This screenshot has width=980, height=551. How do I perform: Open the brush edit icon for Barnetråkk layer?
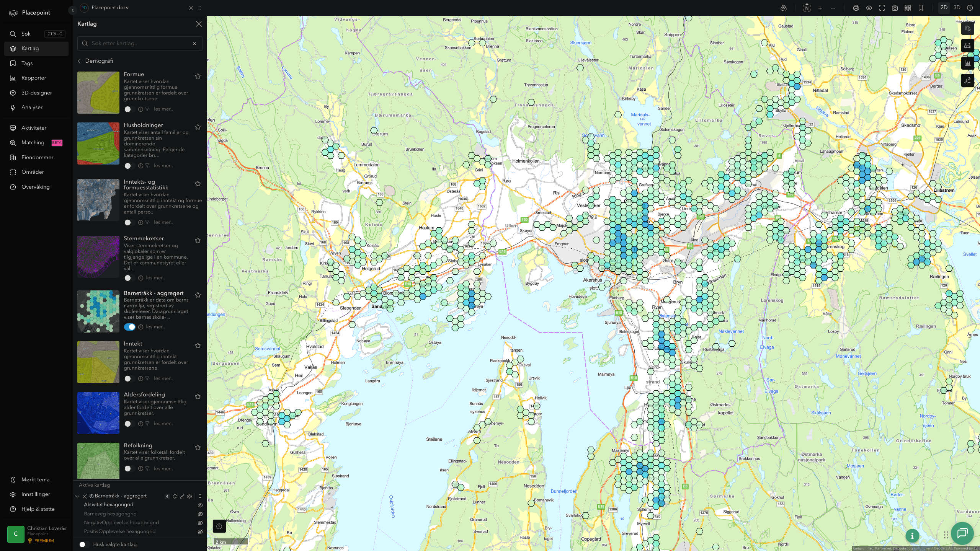click(x=182, y=496)
